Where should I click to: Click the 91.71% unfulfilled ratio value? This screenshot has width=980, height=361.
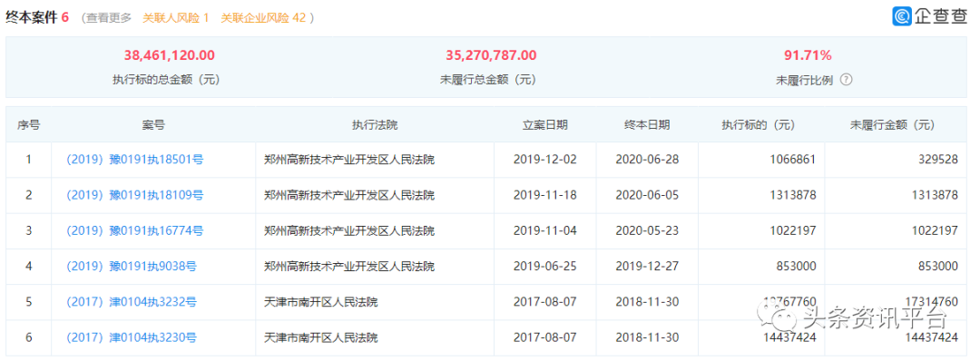(x=808, y=55)
